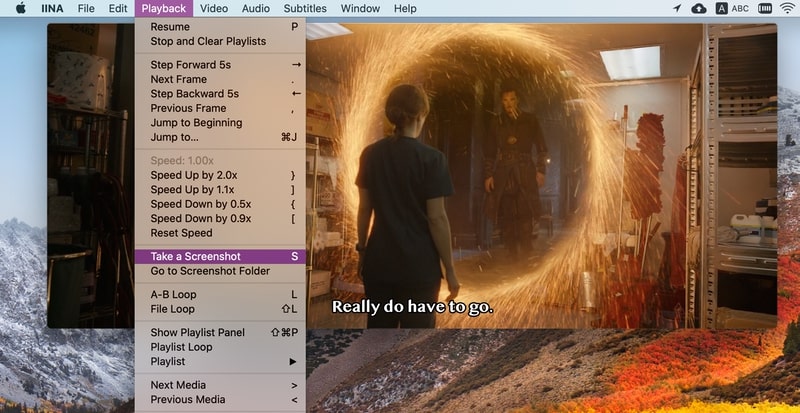
Task: Open the Video menu
Action: tap(214, 8)
